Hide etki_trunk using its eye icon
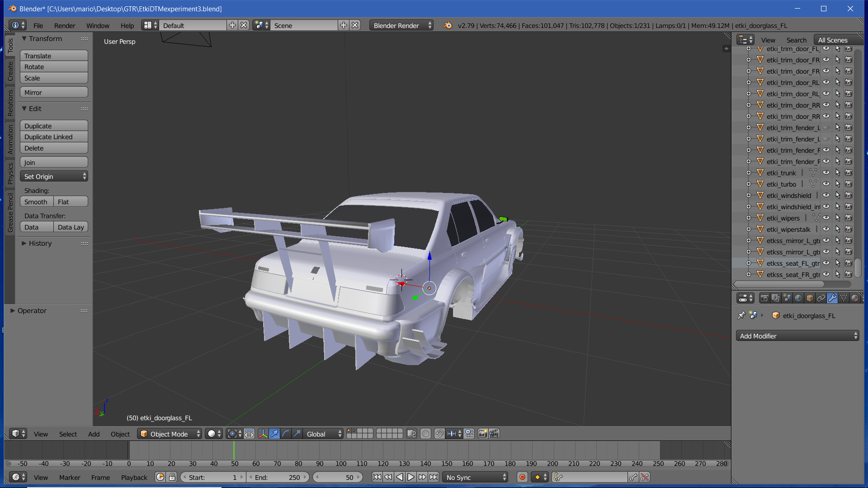 (826, 173)
